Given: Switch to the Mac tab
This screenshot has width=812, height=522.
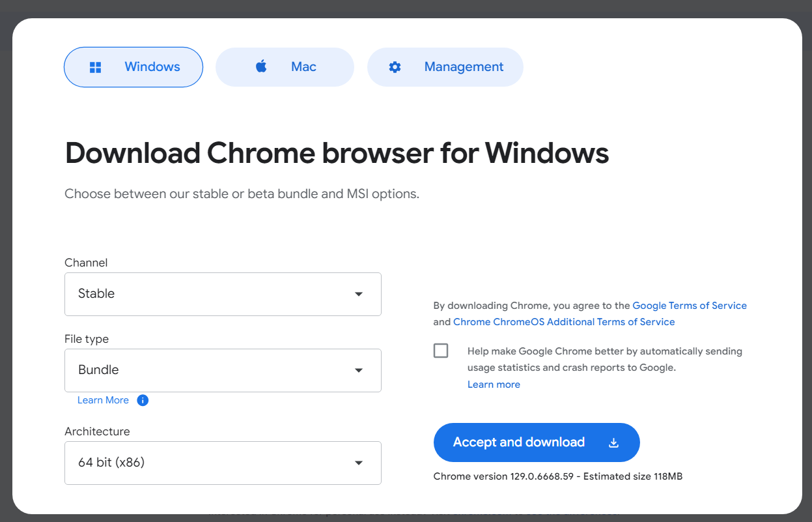Looking at the screenshot, I should coord(285,67).
